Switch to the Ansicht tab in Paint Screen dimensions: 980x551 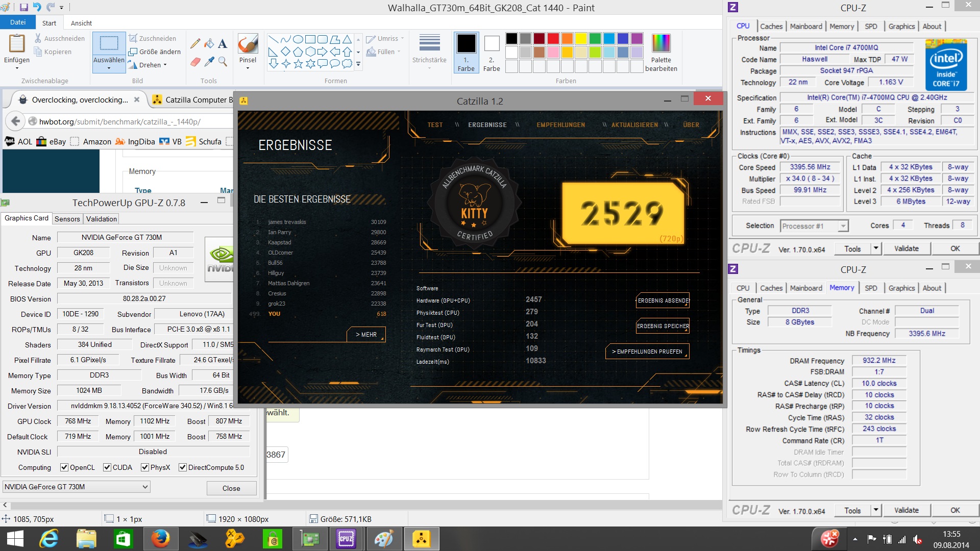click(81, 23)
